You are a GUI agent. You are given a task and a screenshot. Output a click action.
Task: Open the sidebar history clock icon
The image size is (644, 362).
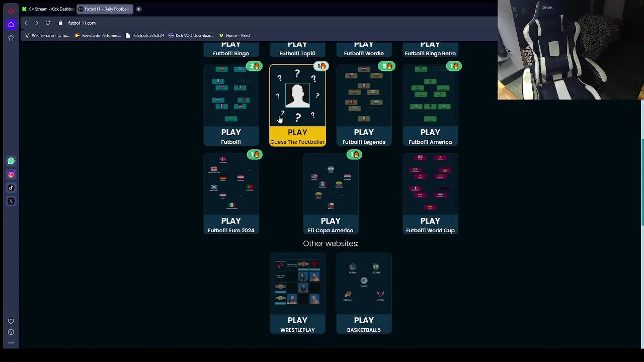11,332
